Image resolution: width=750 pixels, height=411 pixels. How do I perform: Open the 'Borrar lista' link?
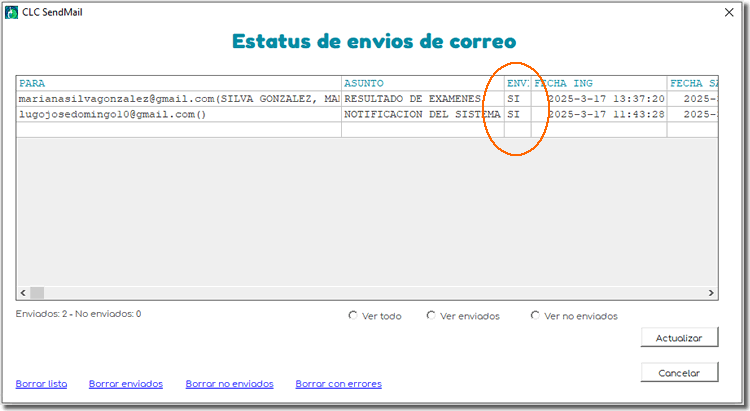coord(41,384)
